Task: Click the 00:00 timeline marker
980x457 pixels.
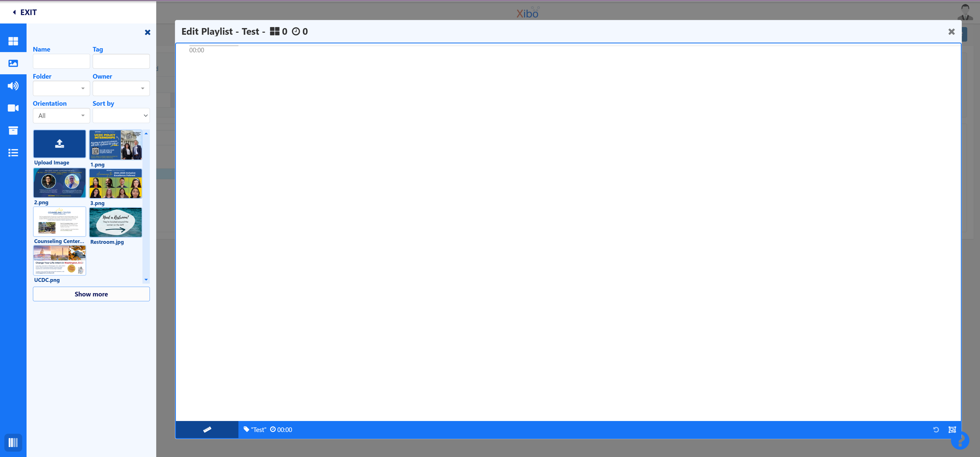Action: (197, 50)
